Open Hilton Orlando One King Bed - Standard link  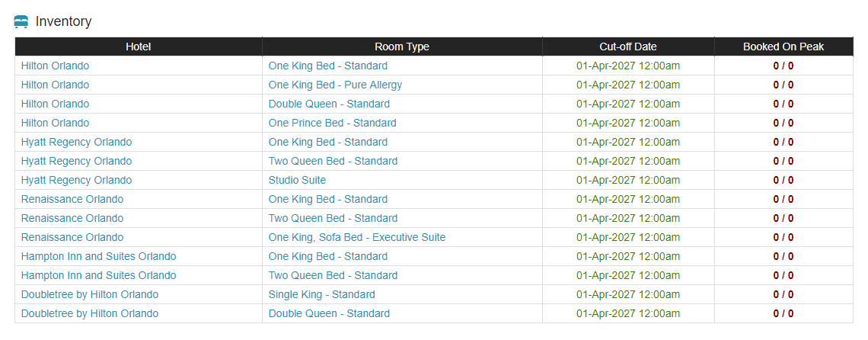(x=327, y=66)
